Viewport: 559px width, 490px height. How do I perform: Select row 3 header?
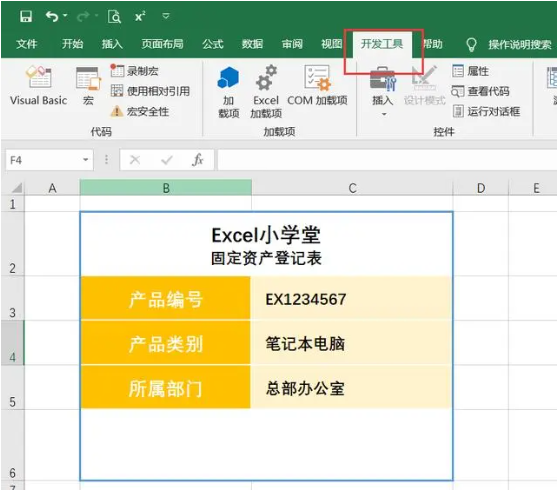point(13,298)
